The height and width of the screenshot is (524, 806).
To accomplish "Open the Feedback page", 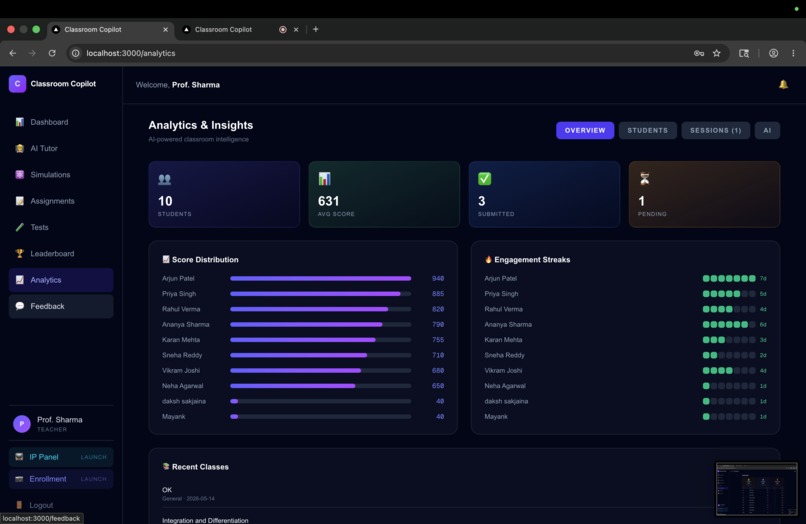I will coord(61,306).
